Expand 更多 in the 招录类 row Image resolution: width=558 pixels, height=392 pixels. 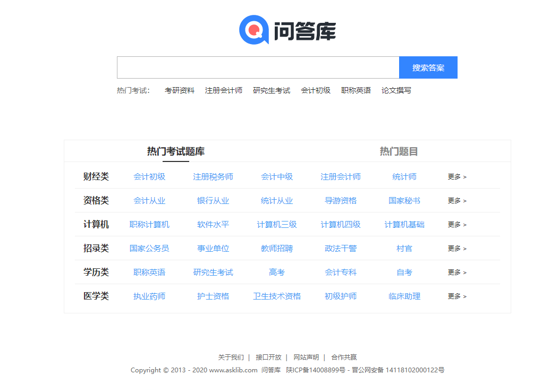tap(457, 248)
